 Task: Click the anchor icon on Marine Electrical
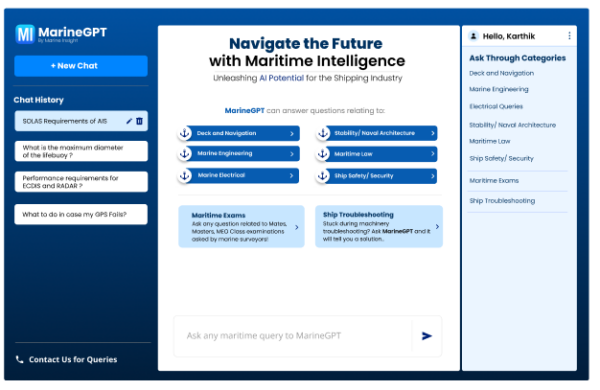185,176
